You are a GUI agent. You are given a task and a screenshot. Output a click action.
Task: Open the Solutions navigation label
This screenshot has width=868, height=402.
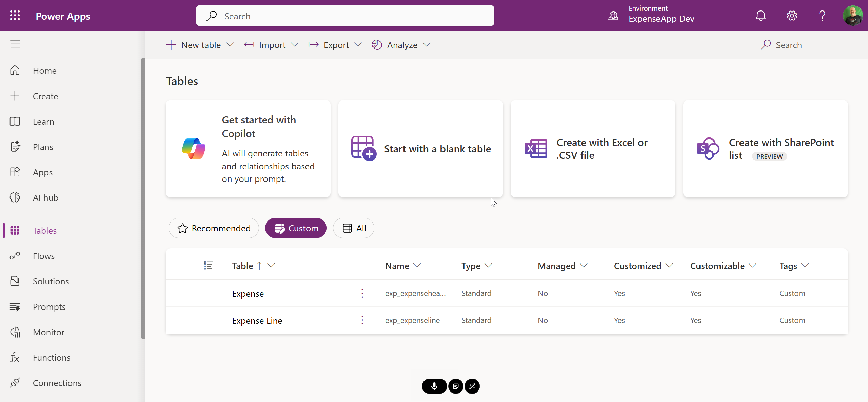coord(51,281)
